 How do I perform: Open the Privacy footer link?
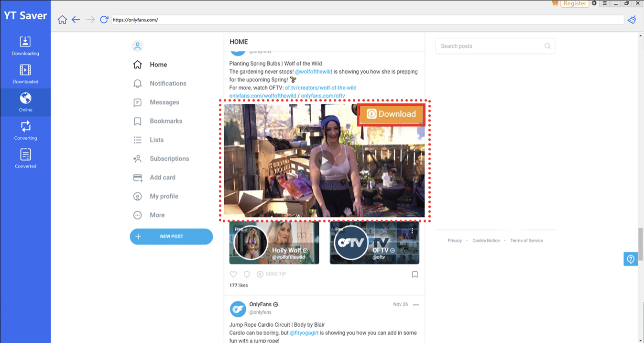pos(455,241)
